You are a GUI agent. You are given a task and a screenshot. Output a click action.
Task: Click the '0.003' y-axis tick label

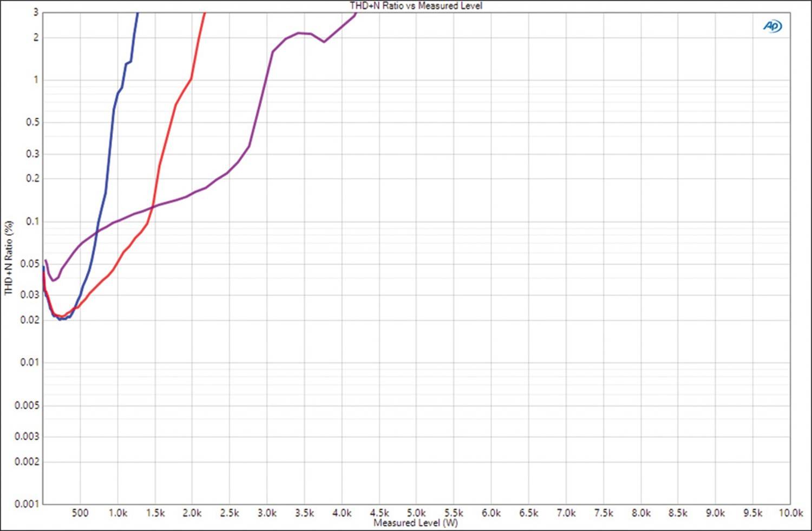pyautogui.click(x=27, y=436)
